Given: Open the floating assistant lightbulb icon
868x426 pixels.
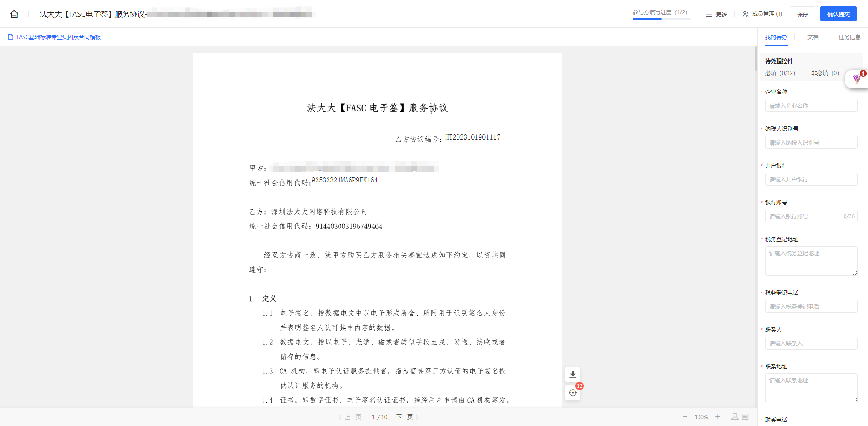Looking at the screenshot, I should pyautogui.click(x=856, y=79).
